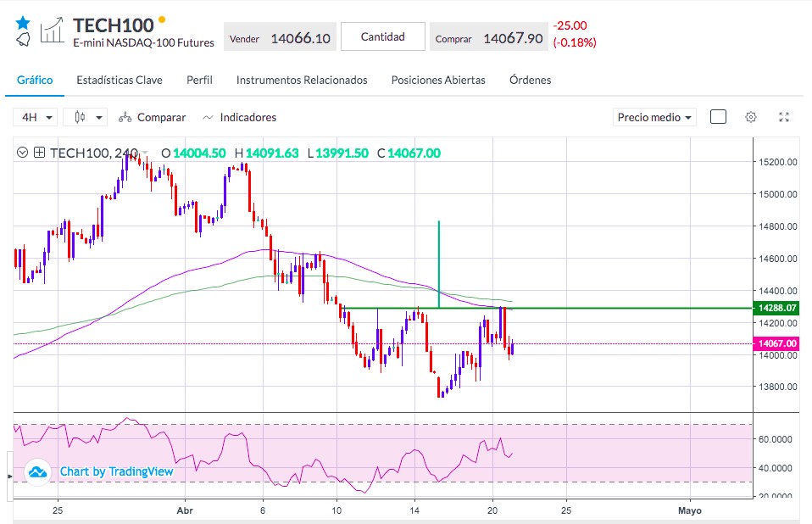The height and width of the screenshot is (524, 812).
Task: Click the high value H 14091.63
Action: coord(267,153)
